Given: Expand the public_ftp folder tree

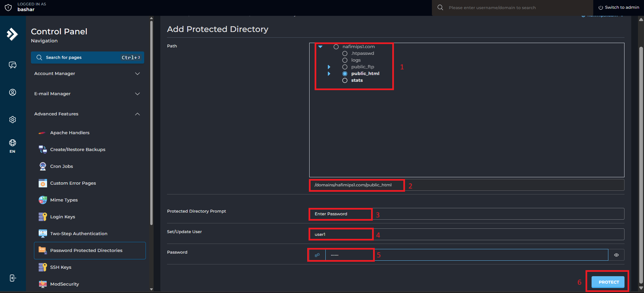Looking at the screenshot, I should 329,67.
